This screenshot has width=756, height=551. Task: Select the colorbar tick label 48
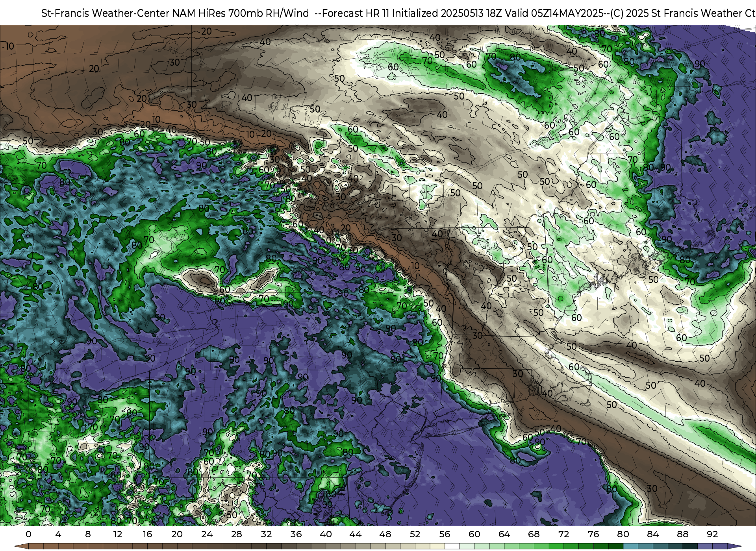coord(385,534)
